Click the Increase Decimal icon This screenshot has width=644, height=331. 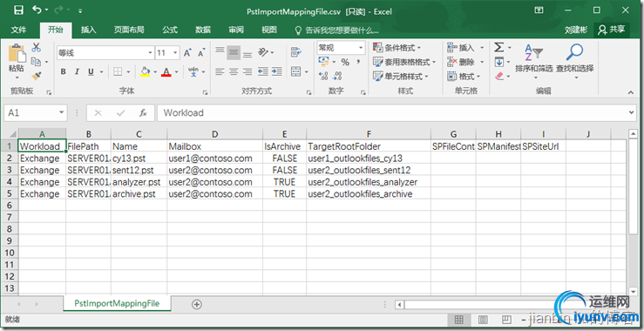coord(323,76)
